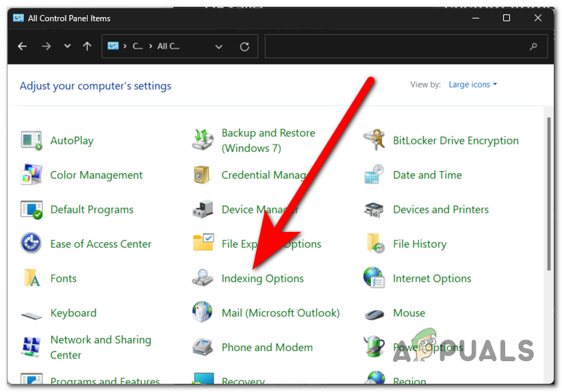Click the Network and Sharing Center icon
This screenshot has width=562, height=392.
coord(31,347)
